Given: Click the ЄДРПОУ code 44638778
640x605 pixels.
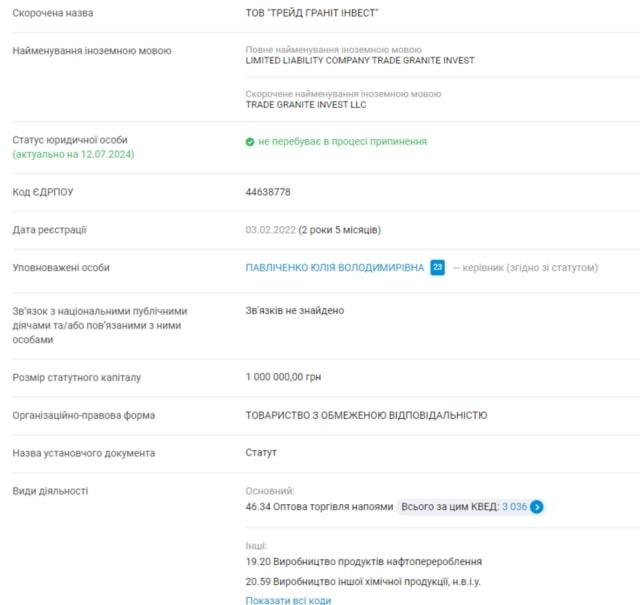Looking at the screenshot, I should click(268, 192).
